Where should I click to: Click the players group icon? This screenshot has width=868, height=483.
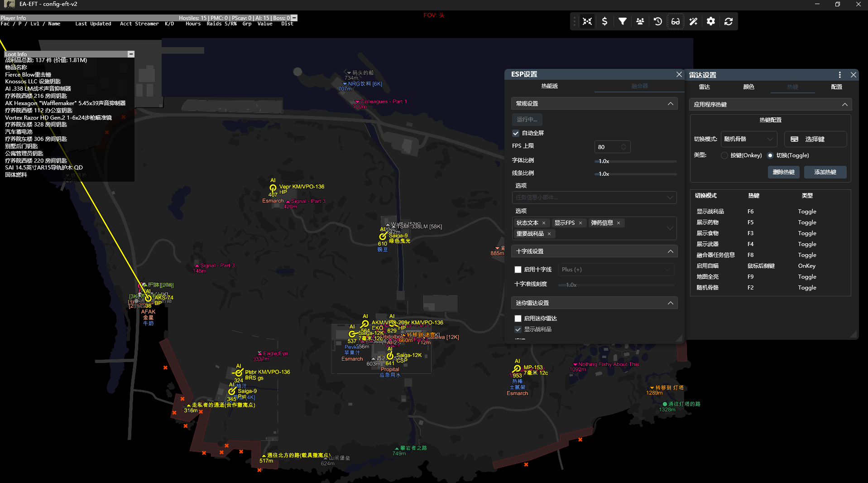(640, 21)
